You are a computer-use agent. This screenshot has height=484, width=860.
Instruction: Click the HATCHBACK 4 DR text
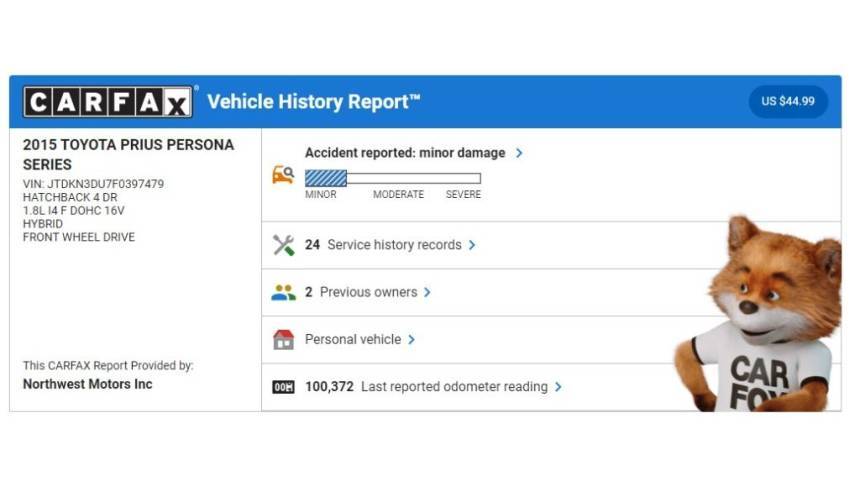tap(70, 198)
